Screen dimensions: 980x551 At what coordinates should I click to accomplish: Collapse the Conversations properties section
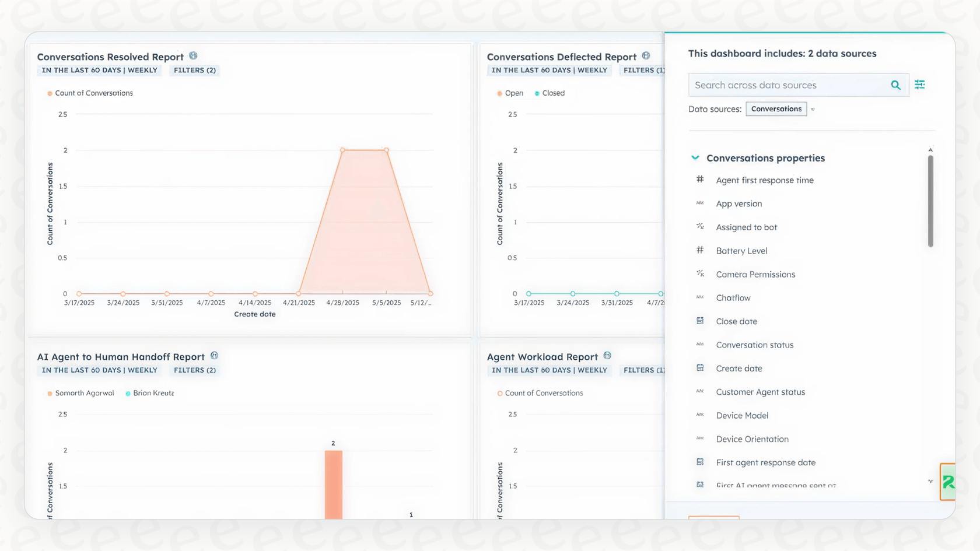click(695, 157)
